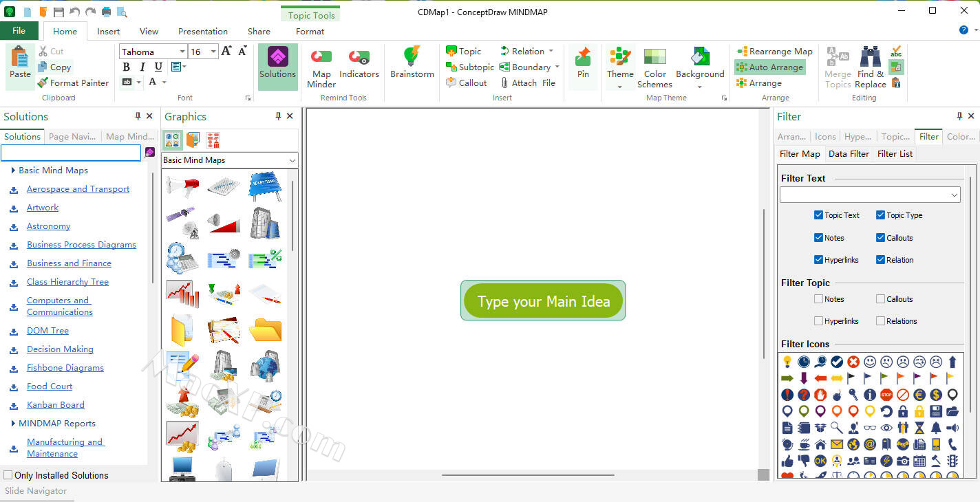980x502 pixels.
Task: Open the font name Tahoma dropdown
Action: point(182,52)
